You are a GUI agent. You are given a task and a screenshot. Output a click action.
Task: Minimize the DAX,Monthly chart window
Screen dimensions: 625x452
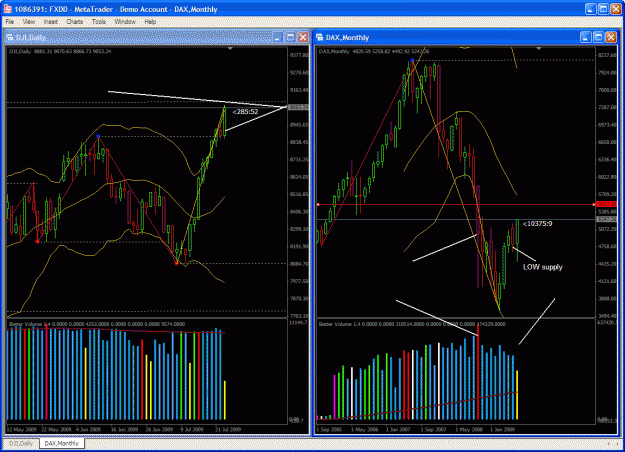(585, 37)
